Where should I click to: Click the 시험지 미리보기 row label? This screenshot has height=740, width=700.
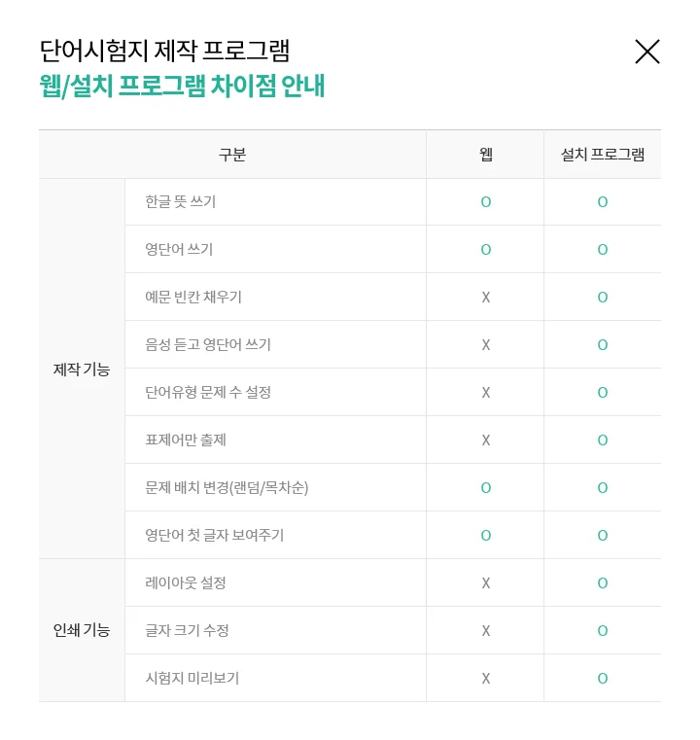(x=192, y=679)
